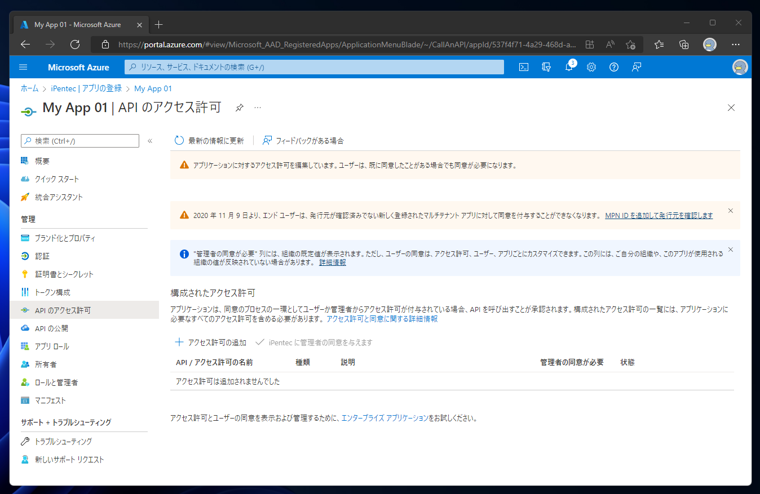Open Cloud Shell from the top bar
Image resolution: width=760 pixels, height=494 pixels.
[x=523, y=67]
